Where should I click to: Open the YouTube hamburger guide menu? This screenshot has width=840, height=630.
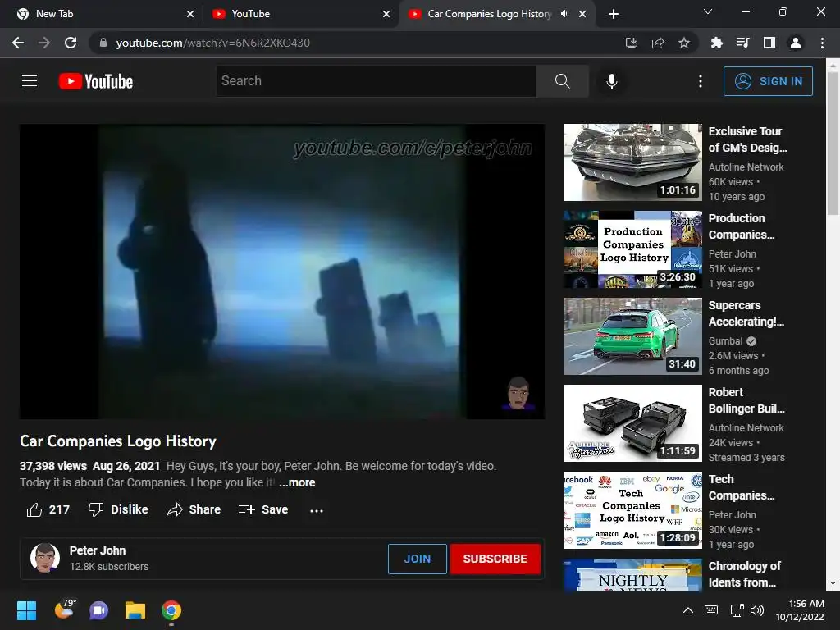30,81
